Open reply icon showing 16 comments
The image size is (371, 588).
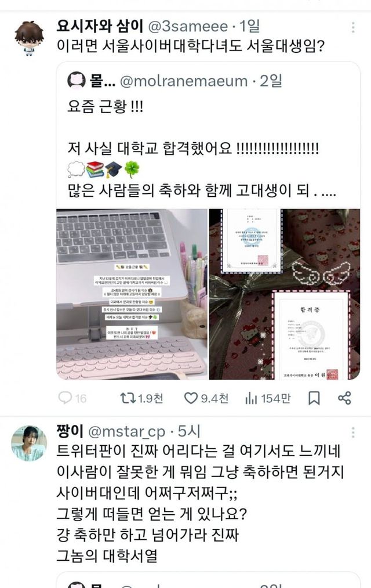[65, 398]
